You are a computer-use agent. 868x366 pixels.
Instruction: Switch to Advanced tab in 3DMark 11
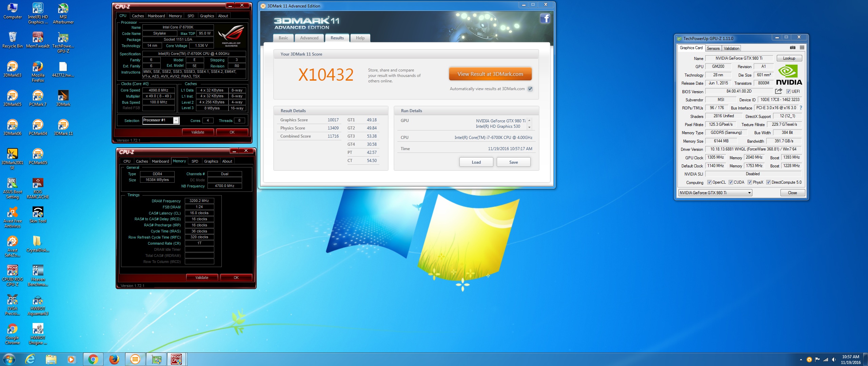point(309,38)
